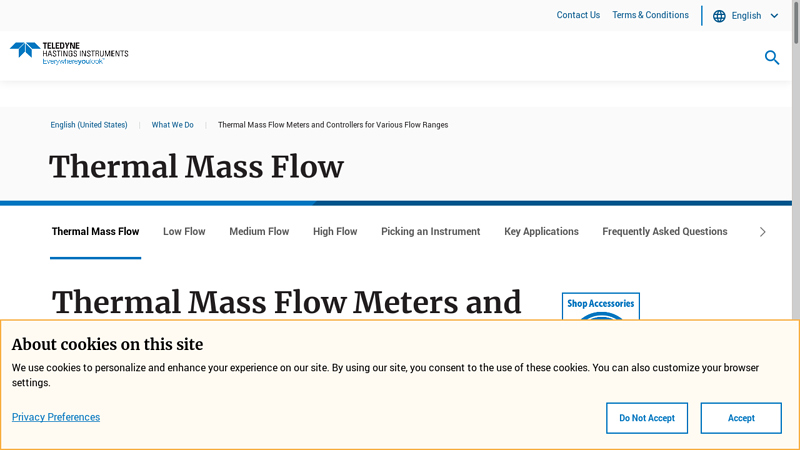Switch to the High Flow tab

pos(335,232)
